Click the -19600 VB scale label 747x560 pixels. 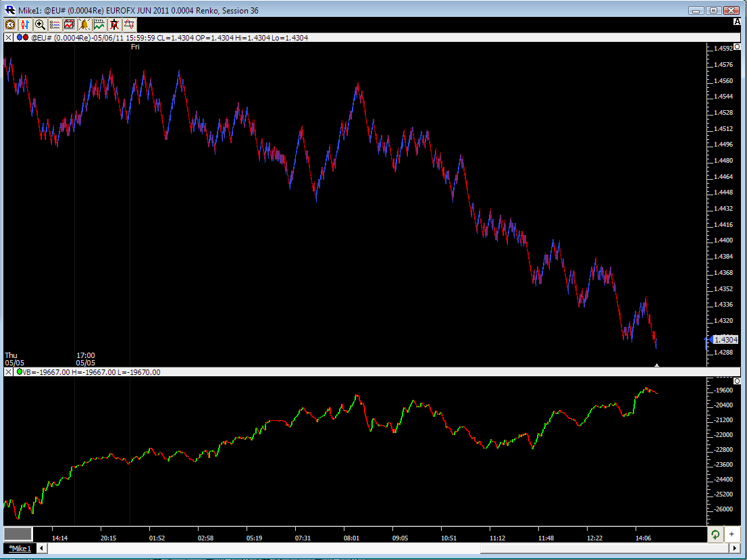pos(723,390)
